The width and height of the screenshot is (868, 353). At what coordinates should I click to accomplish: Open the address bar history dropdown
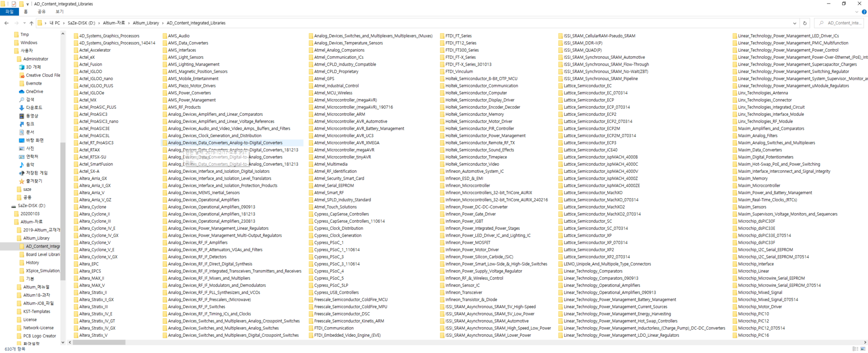point(795,23)
